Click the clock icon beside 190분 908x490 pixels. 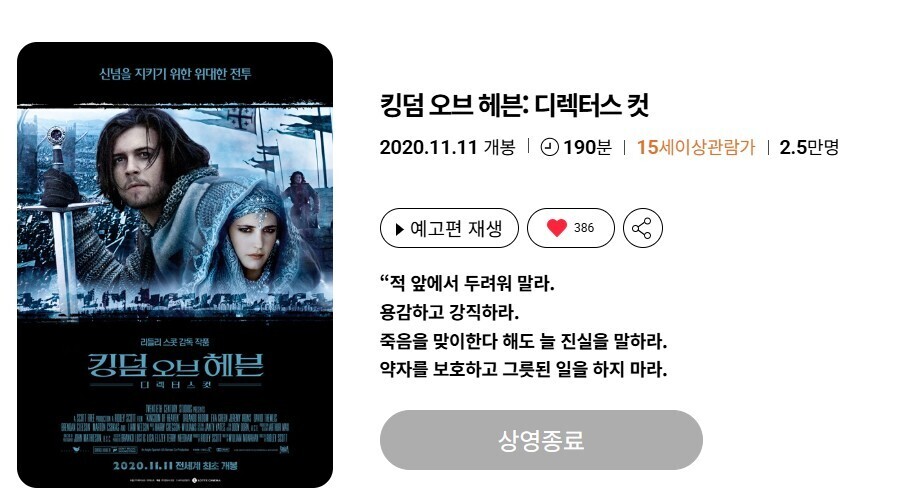click(x=549, y=147)
